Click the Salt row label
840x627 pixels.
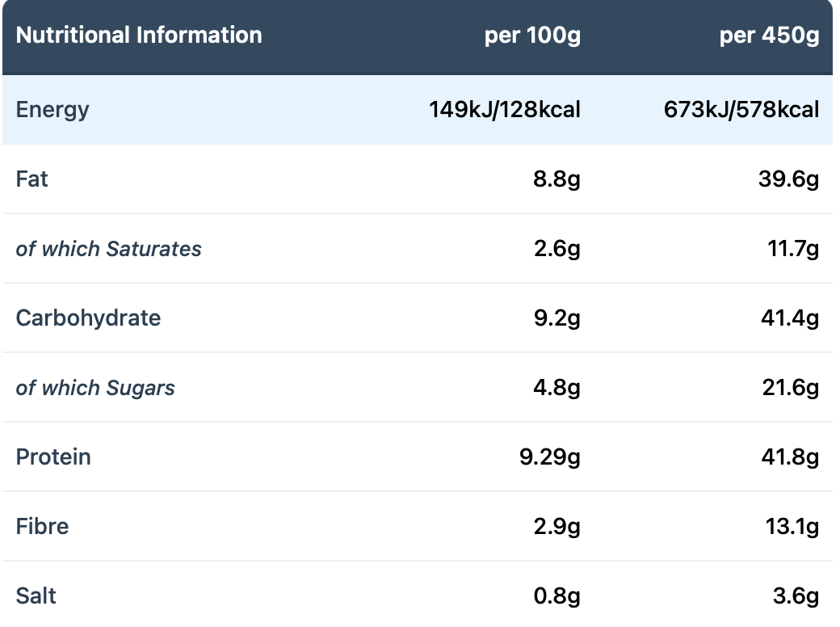[36, 596]
